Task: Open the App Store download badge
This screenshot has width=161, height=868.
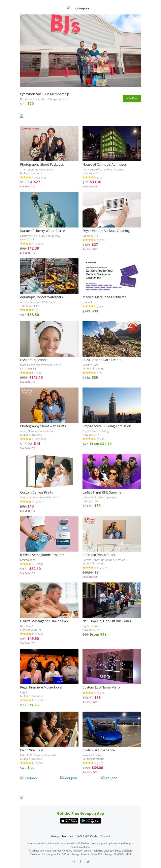Action: click(x=69, y=820)
